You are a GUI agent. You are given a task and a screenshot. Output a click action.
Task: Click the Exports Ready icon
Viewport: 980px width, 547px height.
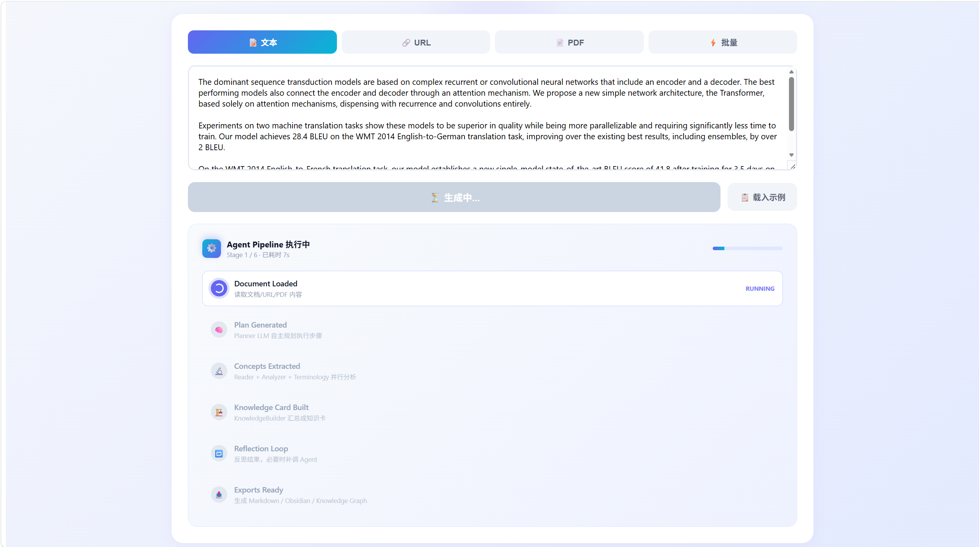pyautogui.click(x=219, y=495)
